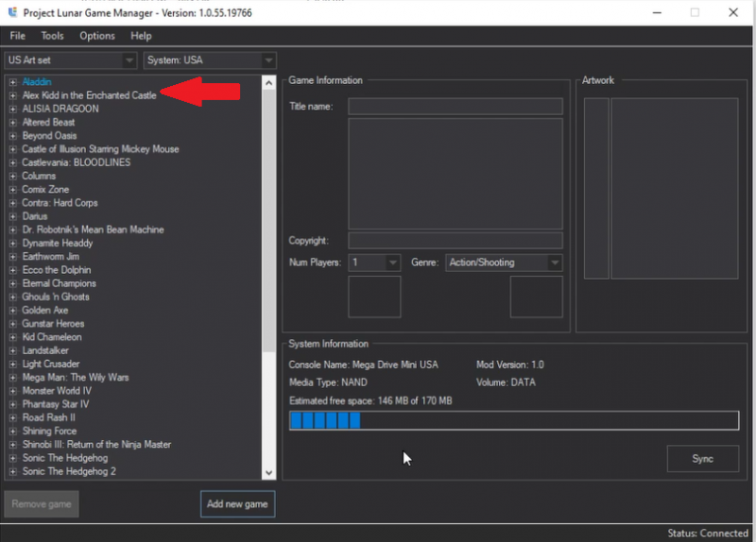Expand the ALISIA DRAGOON node
Image resolution: width=756 pixels, height=542 pixels.
coord(12,109)
